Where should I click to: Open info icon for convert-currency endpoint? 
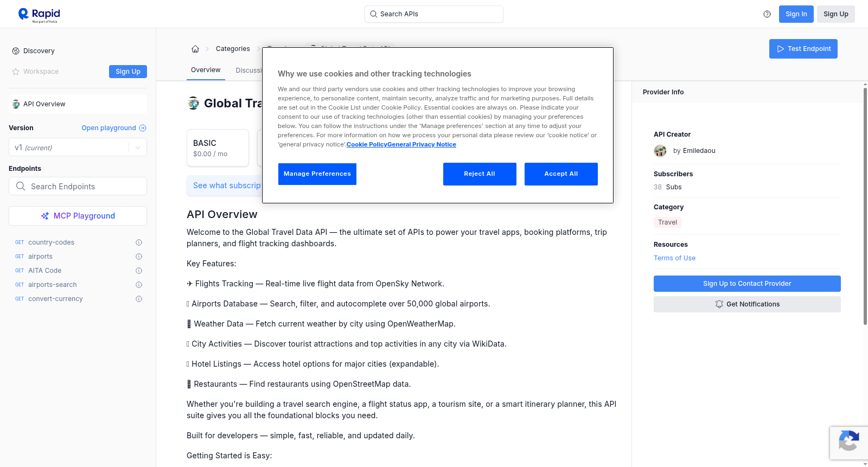coord(139,299)
